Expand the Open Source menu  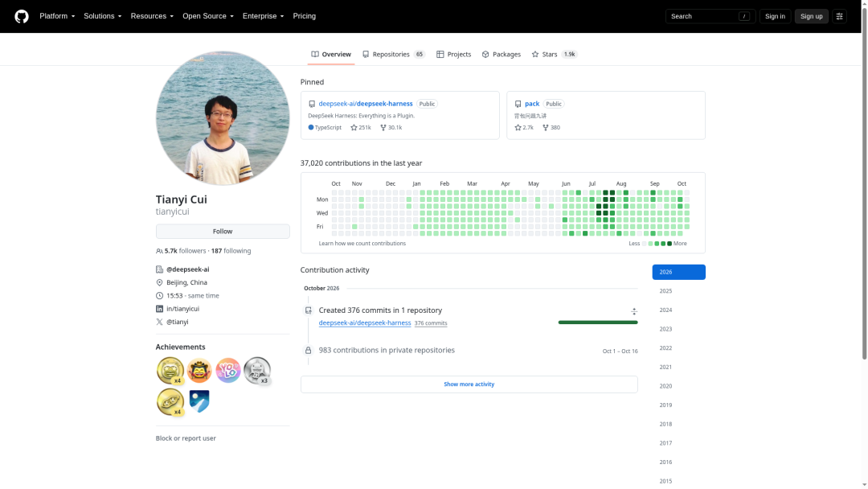pos(208,16)
